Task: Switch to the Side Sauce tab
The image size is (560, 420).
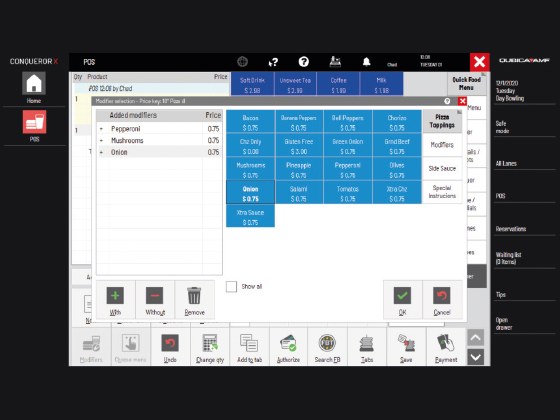Action: 442,168
